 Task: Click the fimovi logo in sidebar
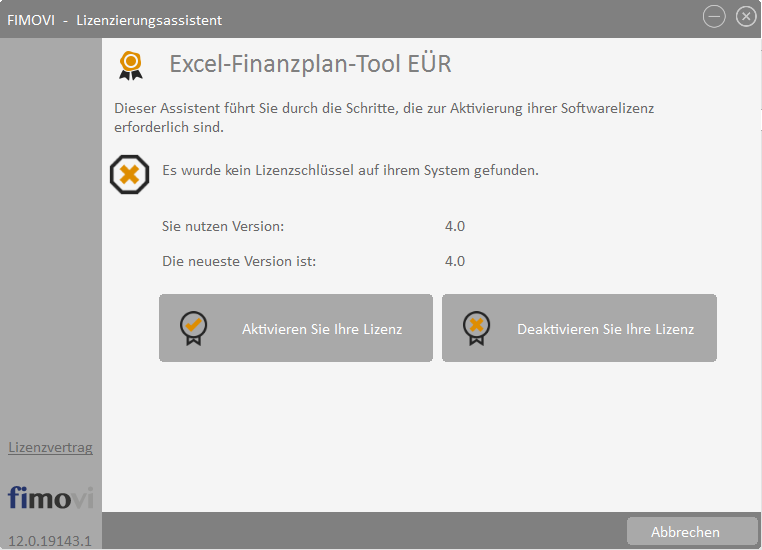coord(51,497)
